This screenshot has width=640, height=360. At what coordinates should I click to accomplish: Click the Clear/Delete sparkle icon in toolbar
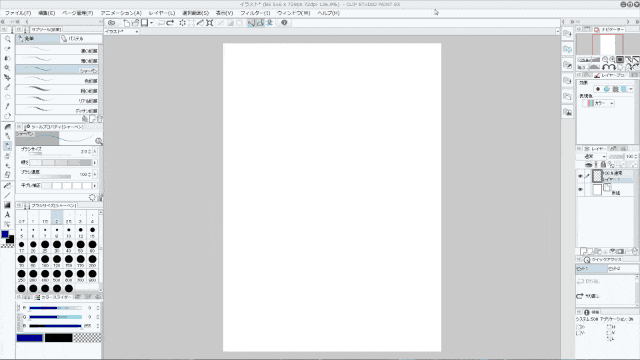tap(182, 23)
